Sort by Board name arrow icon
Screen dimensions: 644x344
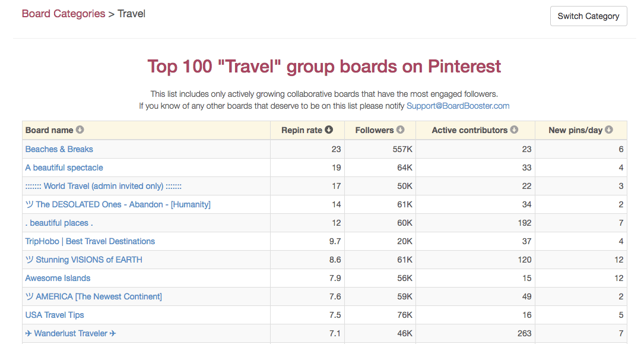[80, 130]
